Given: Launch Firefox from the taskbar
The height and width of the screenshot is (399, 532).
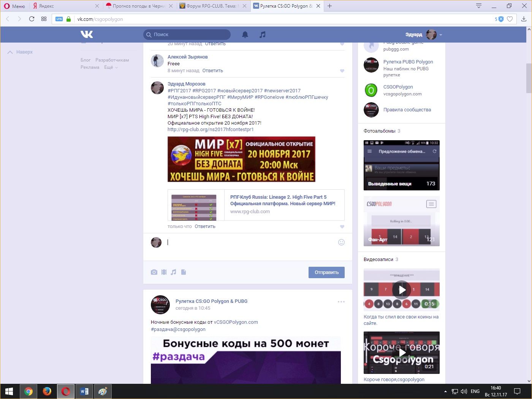Looking at the screenshot, I should [x=47, y=391].
